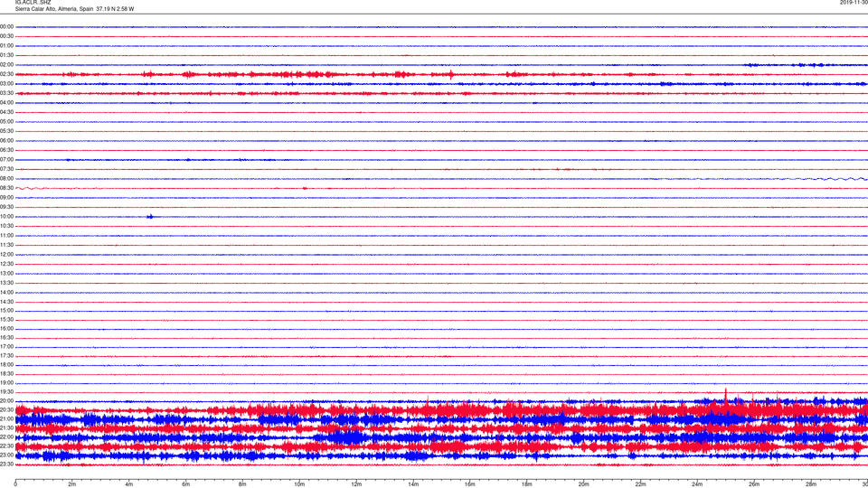This screenshot has width=868, height=488.
Task: Click the 04:00 row time label
Action: [x=6, y=103]
